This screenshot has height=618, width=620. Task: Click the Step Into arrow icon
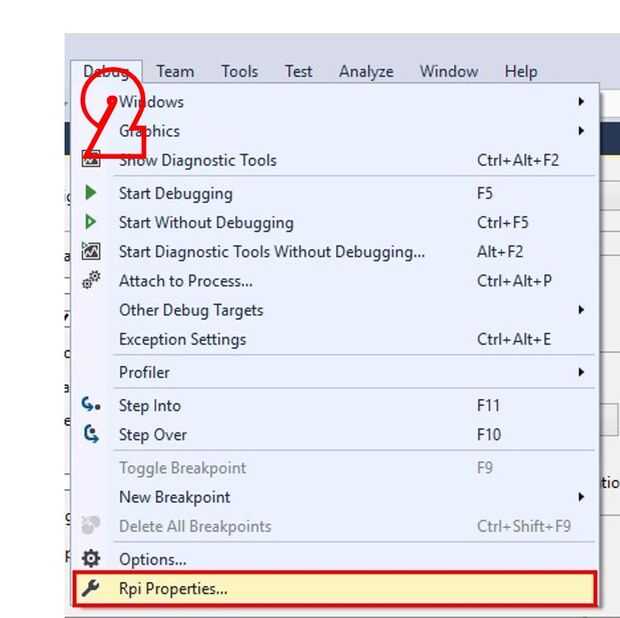(91, 405)
